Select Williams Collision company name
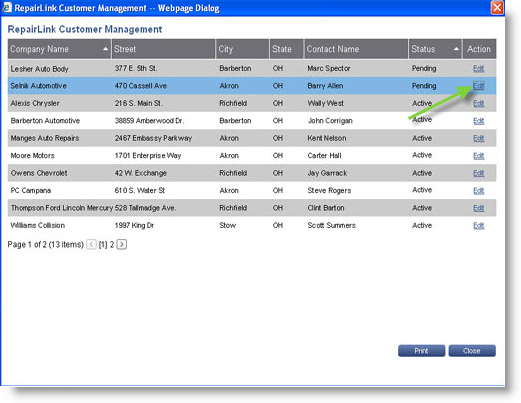The width and height of the screenshot is (521, 403). (x=38, y=225)
